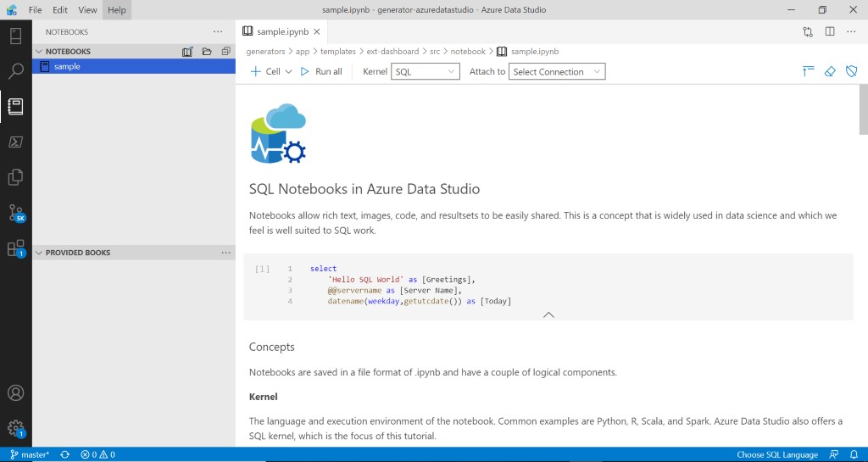Click the 'Concepts' heading
The image size is (868, 462).
click(x=272, y=347)
